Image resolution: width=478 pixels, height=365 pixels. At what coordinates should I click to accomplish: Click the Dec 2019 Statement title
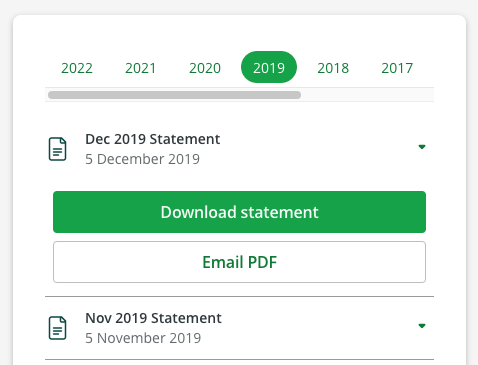152,139
